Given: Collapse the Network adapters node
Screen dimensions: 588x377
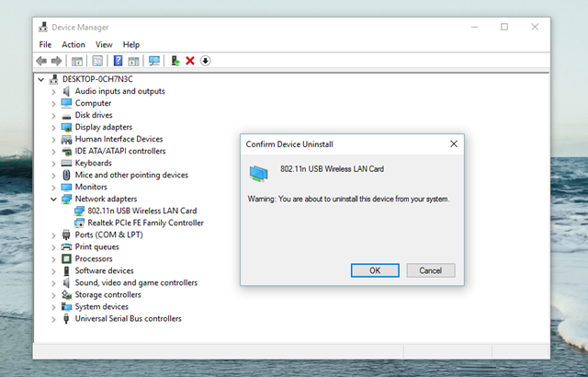Looking at the screenshot, I should pos(53,199).
